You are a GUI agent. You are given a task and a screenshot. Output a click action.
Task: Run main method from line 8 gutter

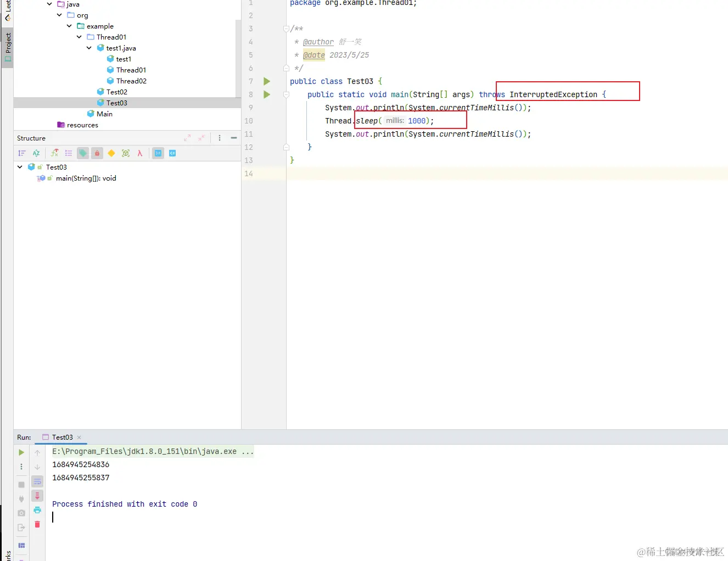267,94
